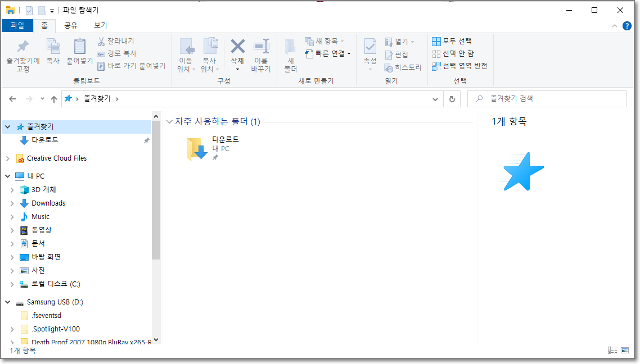Viewport: 640px width, 364px height.
Task: Click the refresh button
Action: pyautogui.click(x=452, y=99)
